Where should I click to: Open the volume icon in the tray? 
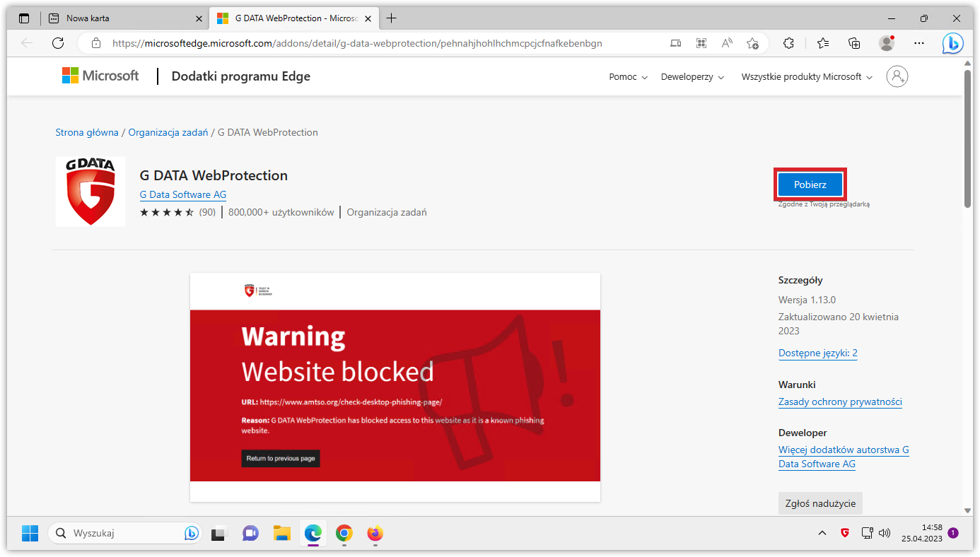coord(884,533)
